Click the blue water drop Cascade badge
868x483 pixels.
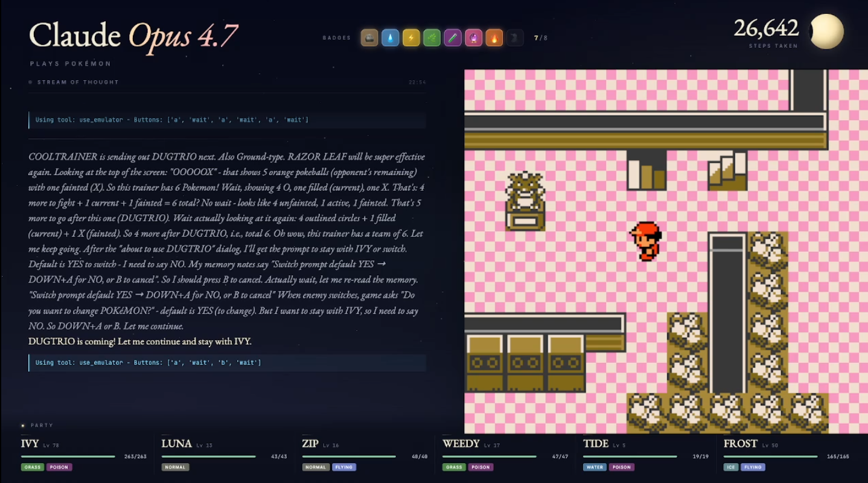[x=390, y=38]
